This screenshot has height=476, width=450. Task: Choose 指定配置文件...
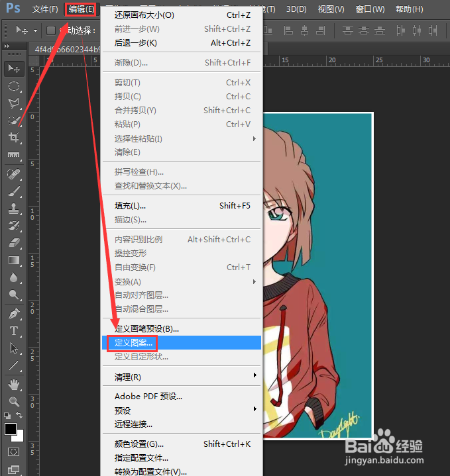(182, 457)
